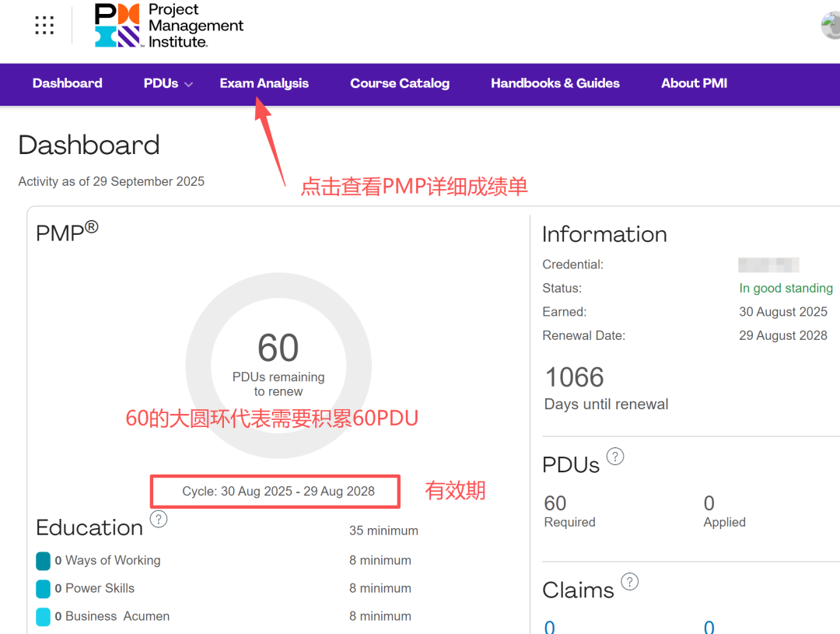
Task: Click the '35 minimum' Education text
Action: 383,531
